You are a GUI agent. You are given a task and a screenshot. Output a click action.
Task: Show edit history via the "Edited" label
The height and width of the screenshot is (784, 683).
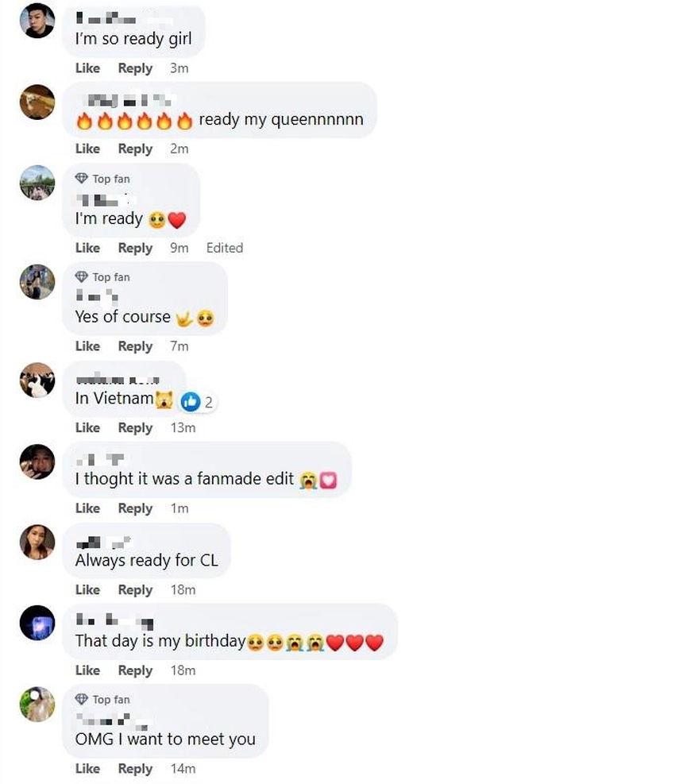pyautogui.click(x=225, y=248)
